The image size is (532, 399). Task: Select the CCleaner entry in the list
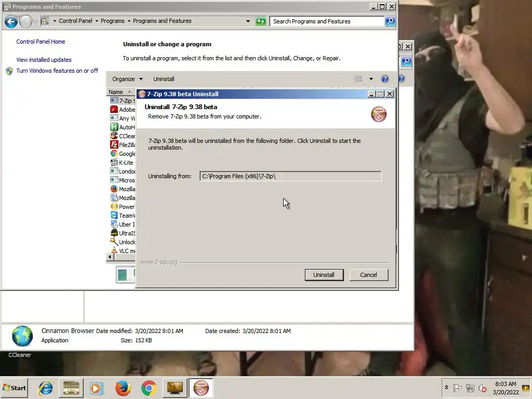point(123,136)
